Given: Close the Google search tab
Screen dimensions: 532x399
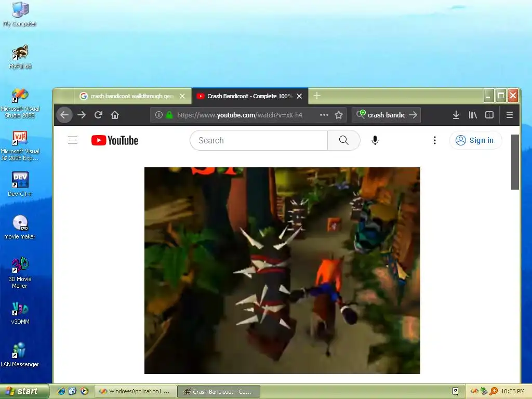Looking at the screenshot, I should (182, 96).
